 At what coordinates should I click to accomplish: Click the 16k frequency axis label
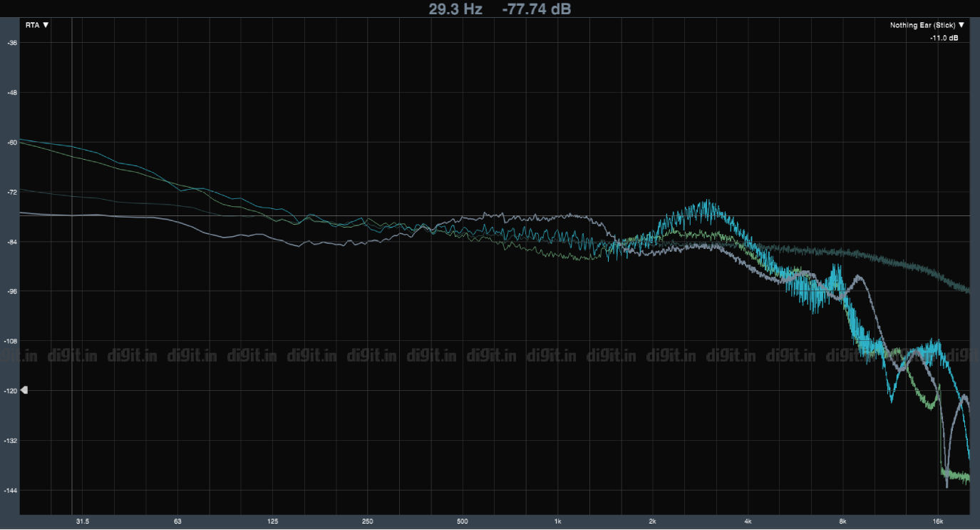click(938, 522)
